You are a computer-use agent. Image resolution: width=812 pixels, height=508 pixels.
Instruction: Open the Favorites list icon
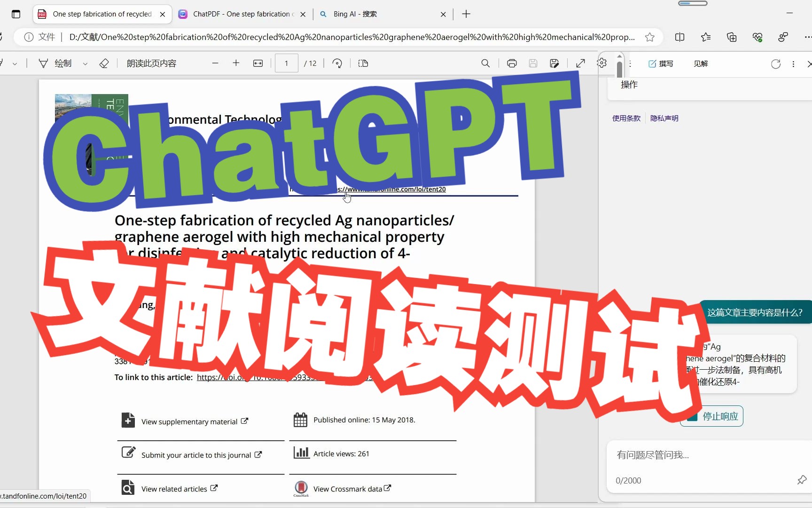(706, 37)
